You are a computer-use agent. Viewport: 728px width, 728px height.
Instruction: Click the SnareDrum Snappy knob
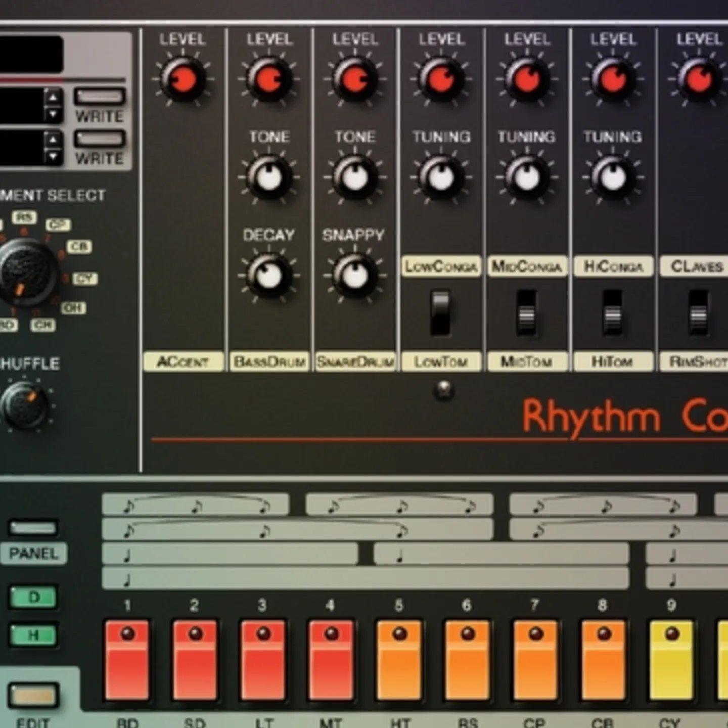354,276
